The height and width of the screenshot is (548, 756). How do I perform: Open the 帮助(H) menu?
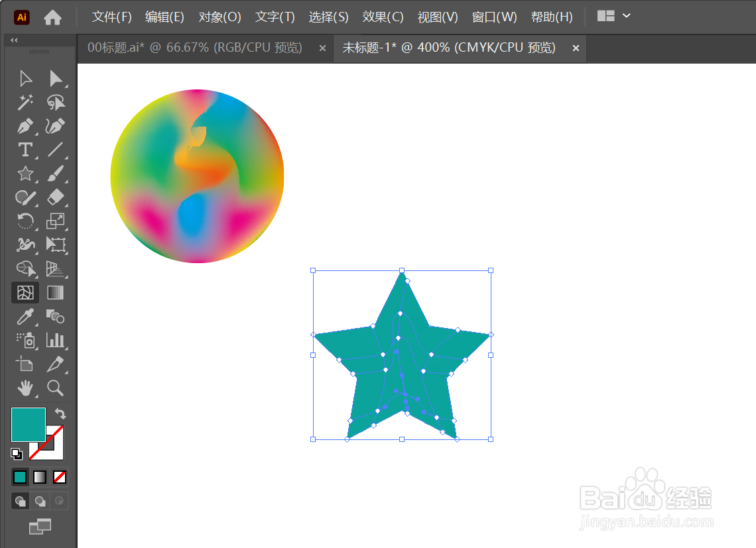click(552, 17)
